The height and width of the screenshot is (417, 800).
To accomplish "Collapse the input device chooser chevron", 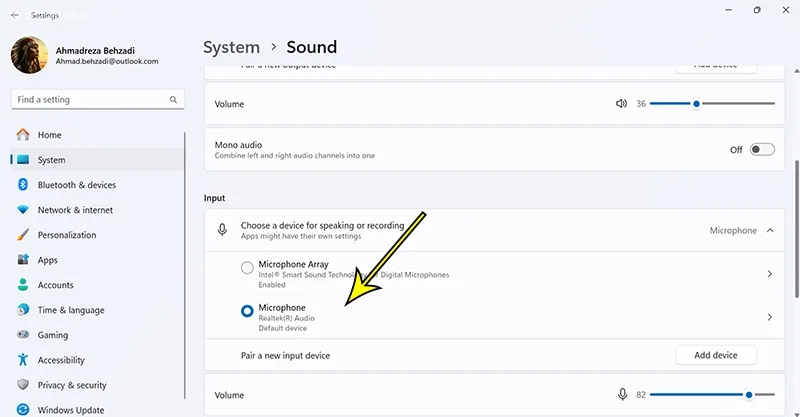I will point(769,230).
